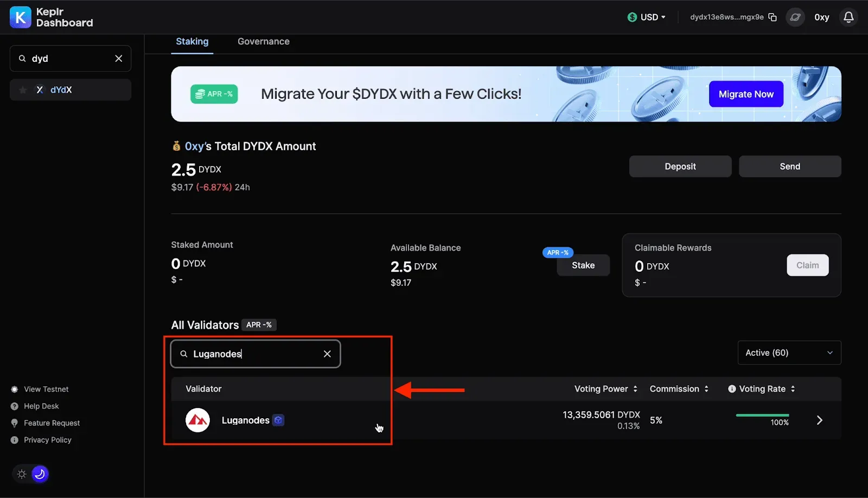868x498 pixels.
Task: Click the APR badge beside All Validators
Action: (x=259, y=325)
